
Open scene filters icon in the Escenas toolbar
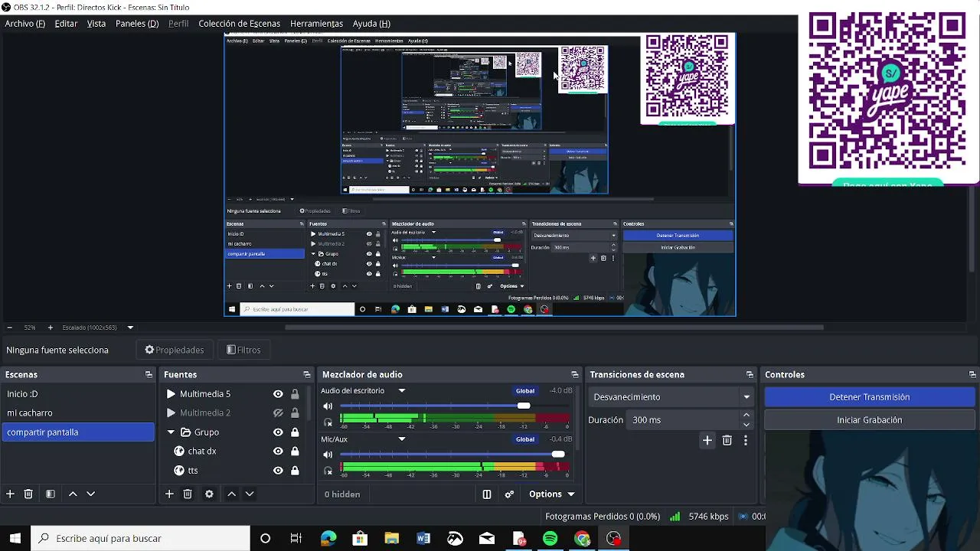pyautogui.click(x=51, y=494)
